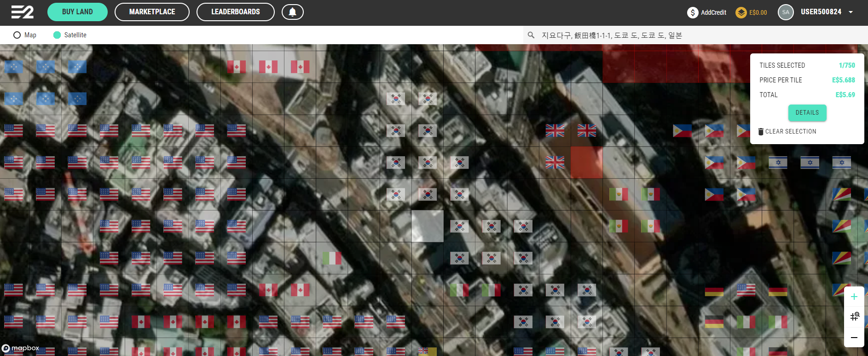Viewport: 868px width, 356px height.
Task: Click the Mapbox logo
Action: tap(20, 348)
